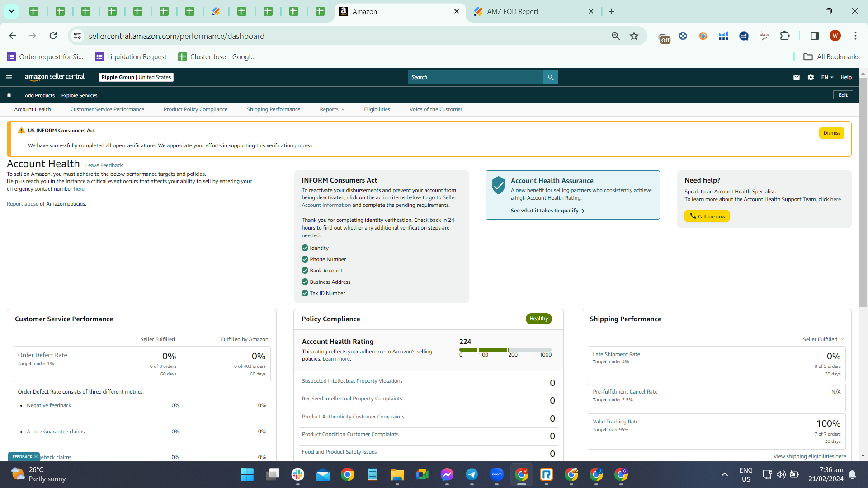This screenshot has width=868, height=488.
Task: Click the Call me now button
Action: pos(707,216)
